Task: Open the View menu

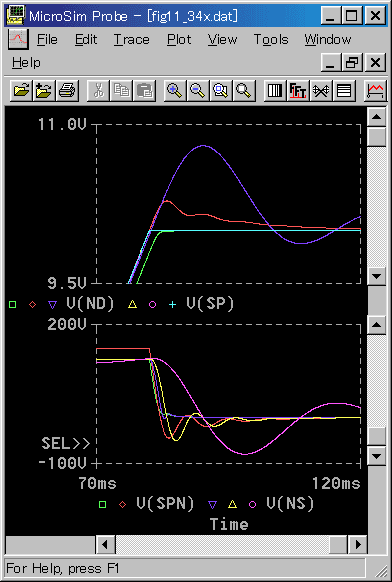Action: (222, 39)
